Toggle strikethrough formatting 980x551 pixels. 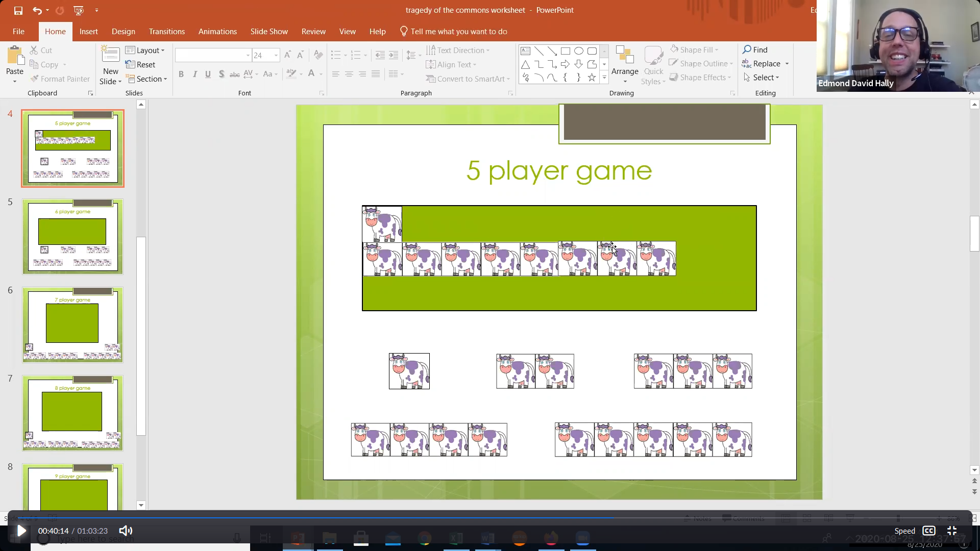234,74
